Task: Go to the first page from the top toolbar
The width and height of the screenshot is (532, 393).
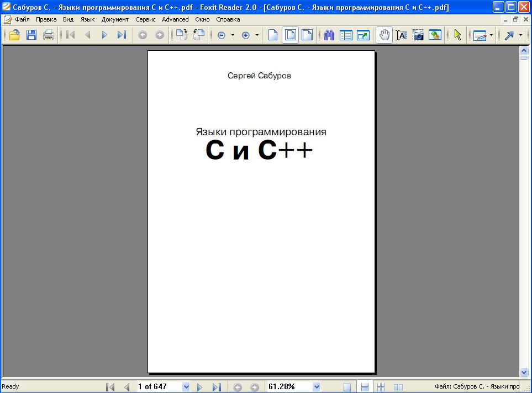Action: tap(71, 35)
